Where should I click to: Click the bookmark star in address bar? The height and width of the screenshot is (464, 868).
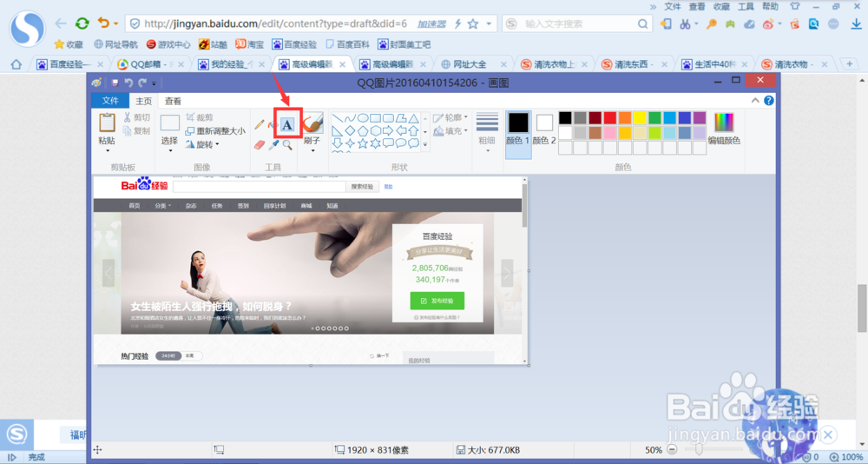(473, 23)
